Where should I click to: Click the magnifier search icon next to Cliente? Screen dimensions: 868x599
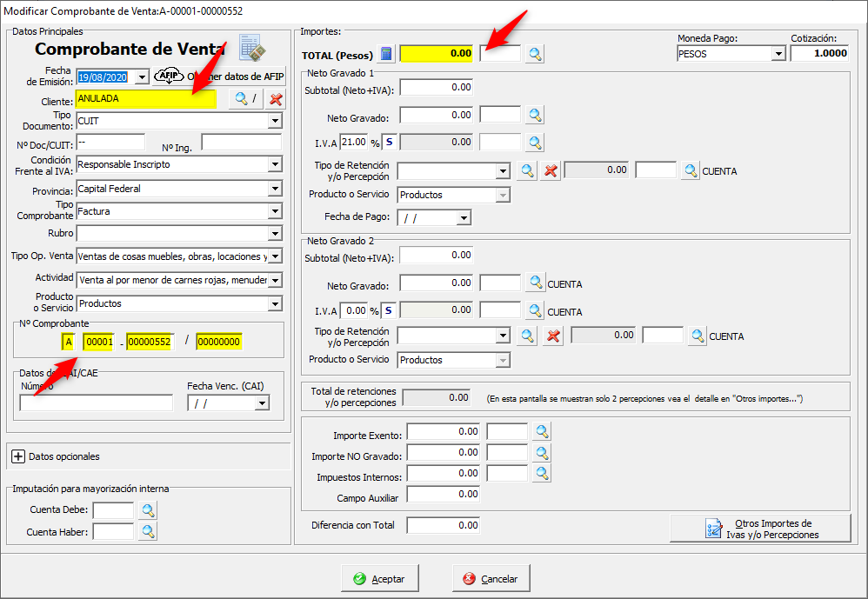click(x=243, y=99)
